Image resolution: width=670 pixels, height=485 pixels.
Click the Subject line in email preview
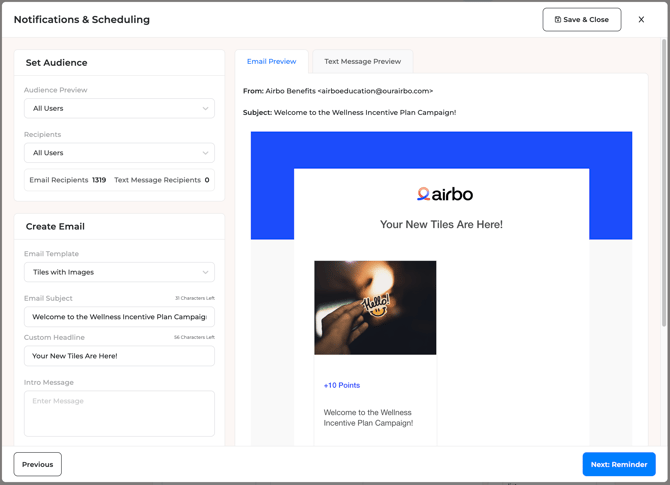[x=350, y=113]
